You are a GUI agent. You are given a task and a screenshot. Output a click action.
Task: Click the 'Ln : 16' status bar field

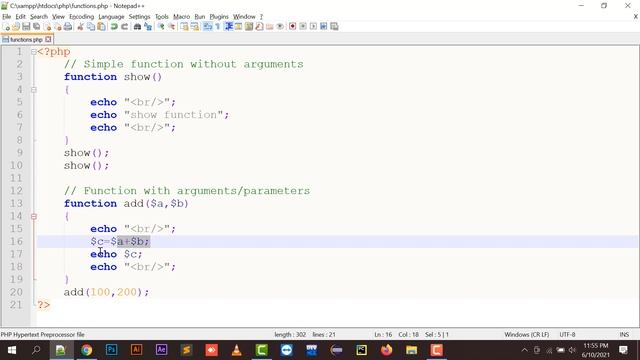click(383, 335)
